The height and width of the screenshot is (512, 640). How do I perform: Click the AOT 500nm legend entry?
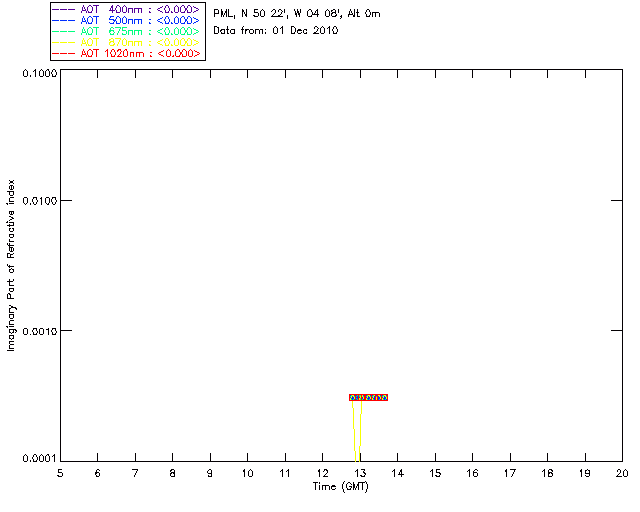click(126, 20)
